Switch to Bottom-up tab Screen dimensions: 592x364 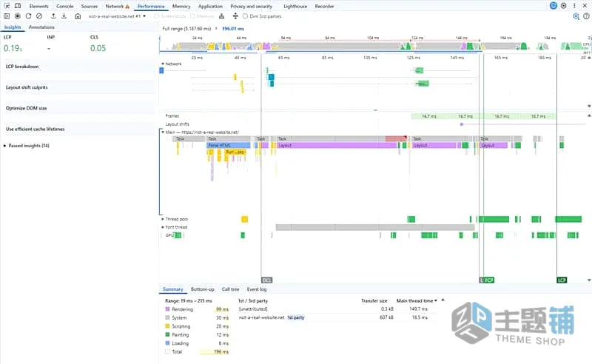202,289
